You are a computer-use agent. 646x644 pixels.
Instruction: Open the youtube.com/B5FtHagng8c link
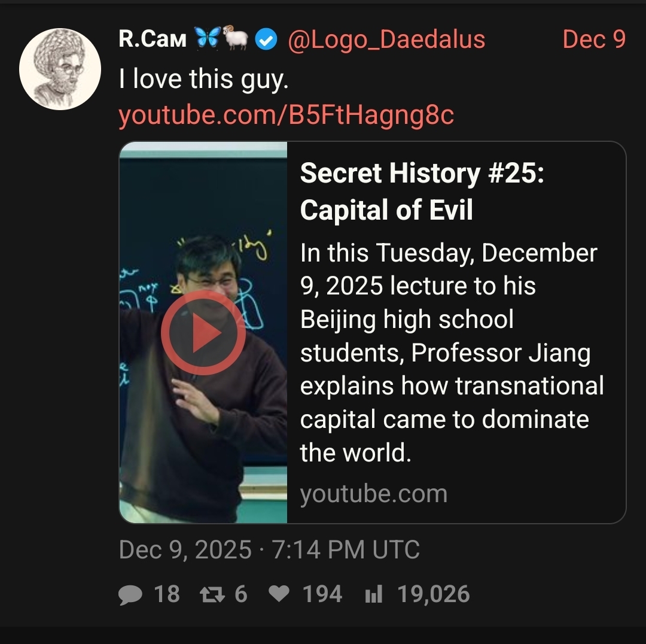click(x=286, y=115)
